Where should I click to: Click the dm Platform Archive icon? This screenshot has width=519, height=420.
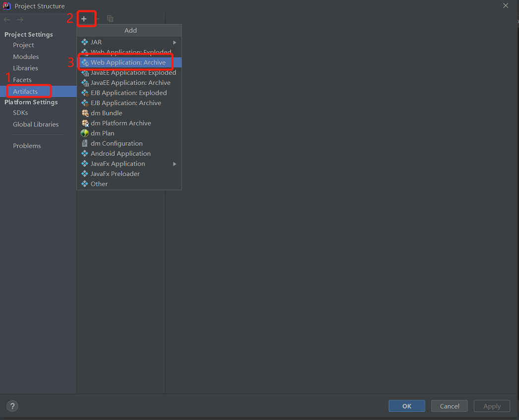tap(85, 123)
